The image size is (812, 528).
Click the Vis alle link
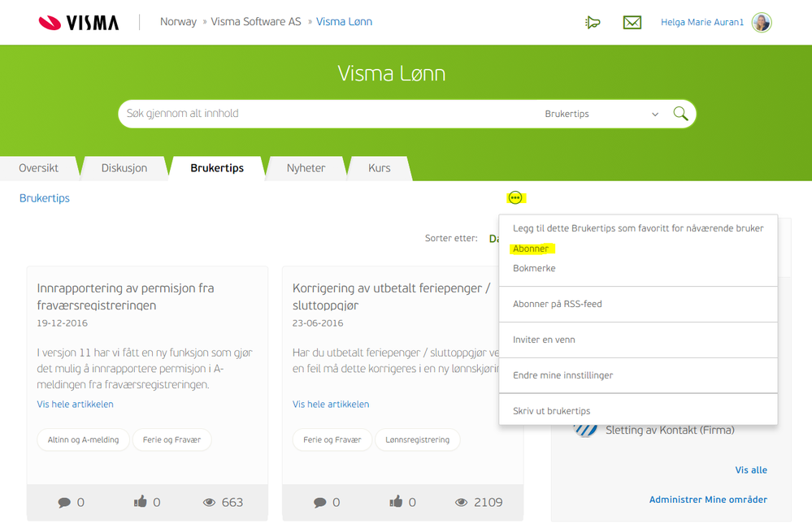point(751,470)
